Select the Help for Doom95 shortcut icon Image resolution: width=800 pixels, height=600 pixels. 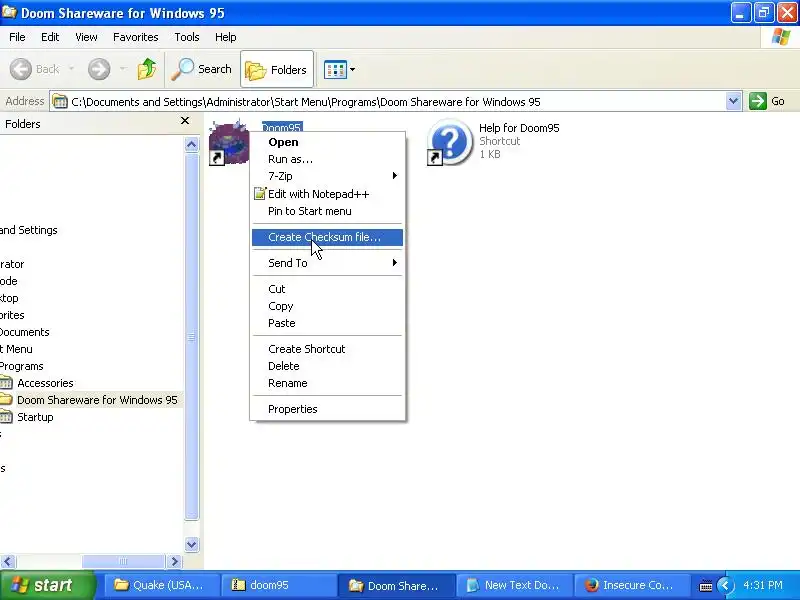pos(449,142)
